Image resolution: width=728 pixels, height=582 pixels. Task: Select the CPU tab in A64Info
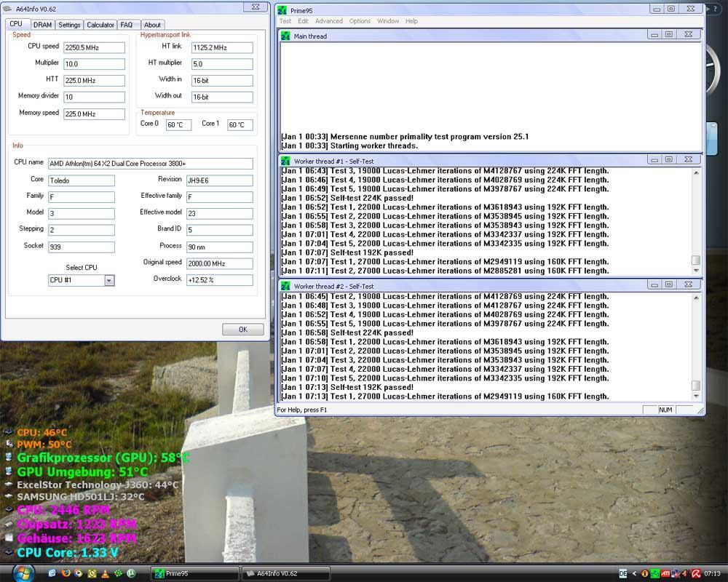pos(16,24)
